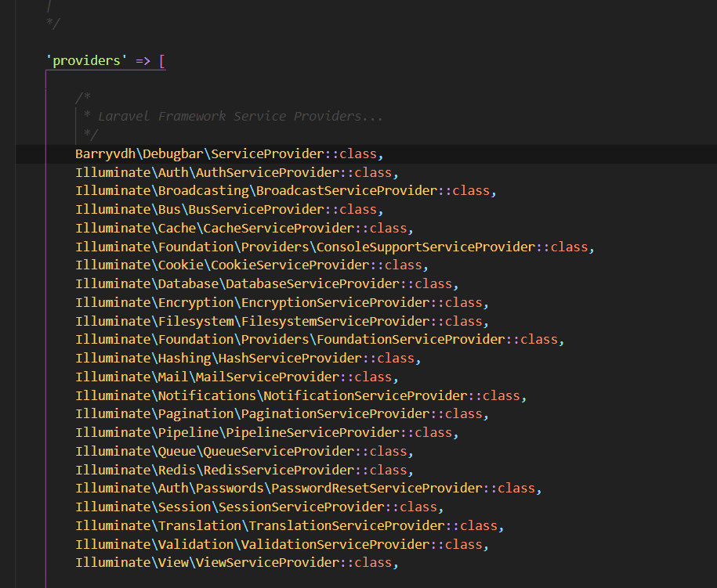The width and height of the screenshot is (717, 588).
Task: Click the DatabaseServiceProvider line
Action: [x=267, y=284]
